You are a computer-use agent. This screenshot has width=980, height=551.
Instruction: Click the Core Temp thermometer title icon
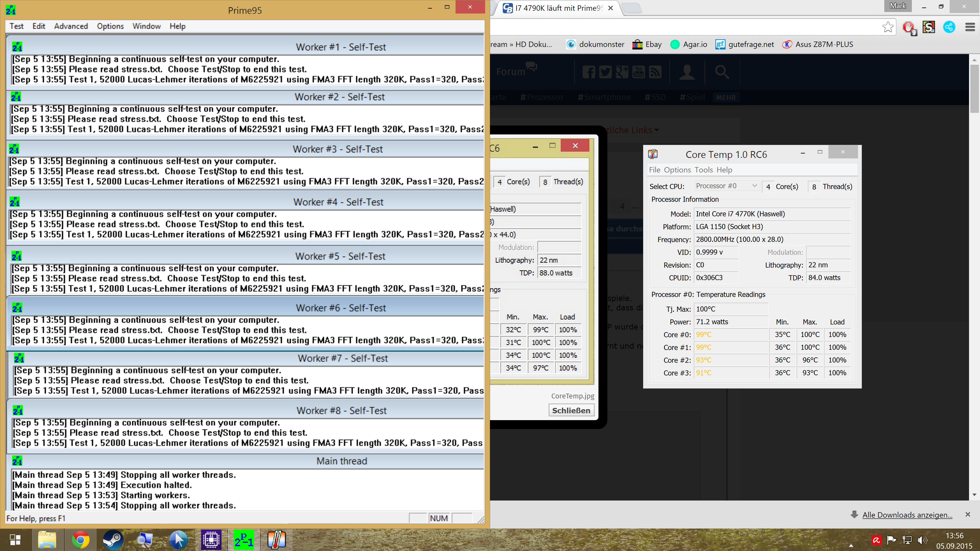653,154
